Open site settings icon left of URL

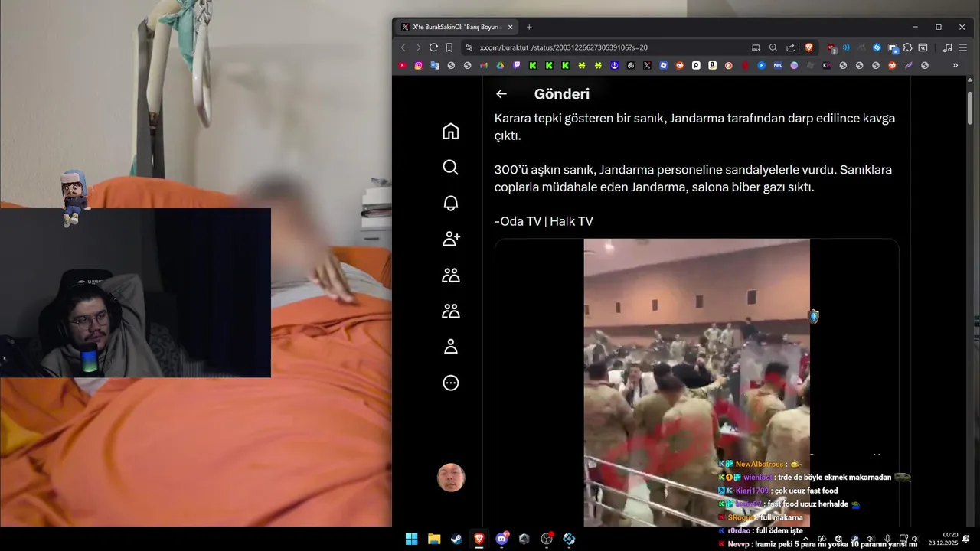[x=469, y=47]
